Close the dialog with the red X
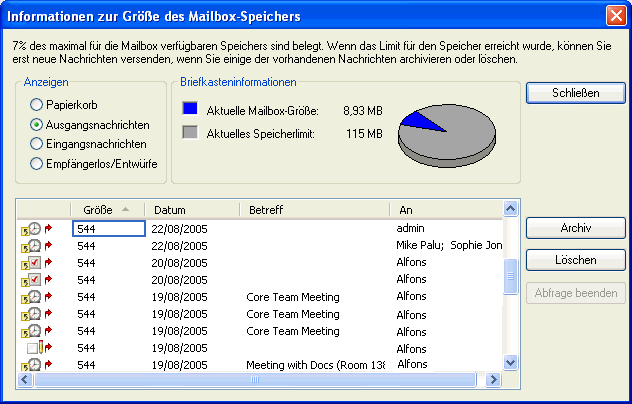Image resolution: width=632 pixels, height=404 pixels. tap(616, 16)
